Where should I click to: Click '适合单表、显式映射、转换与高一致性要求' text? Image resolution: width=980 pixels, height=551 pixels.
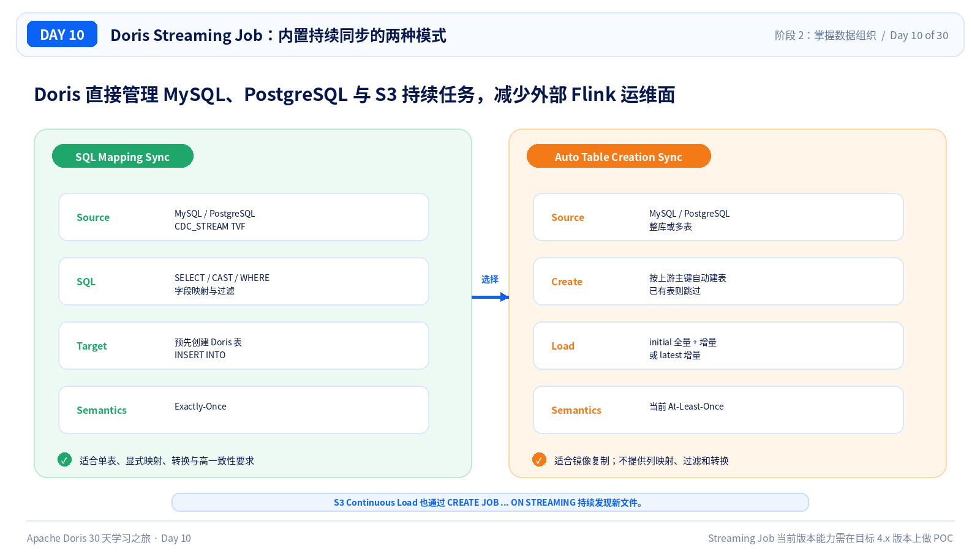[x=167, y=460]
